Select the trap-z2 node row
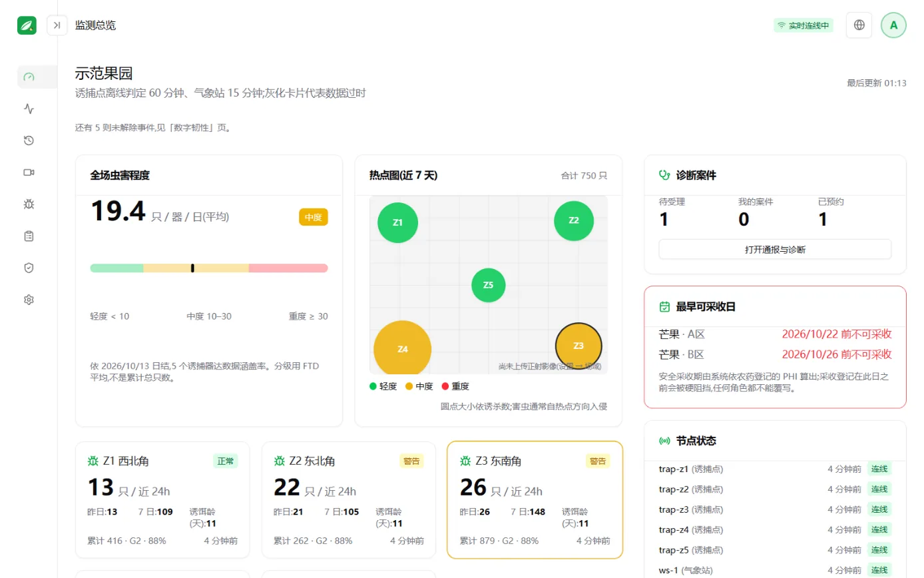The height and width of the screenshot is (578, 924). coord(775,489)
